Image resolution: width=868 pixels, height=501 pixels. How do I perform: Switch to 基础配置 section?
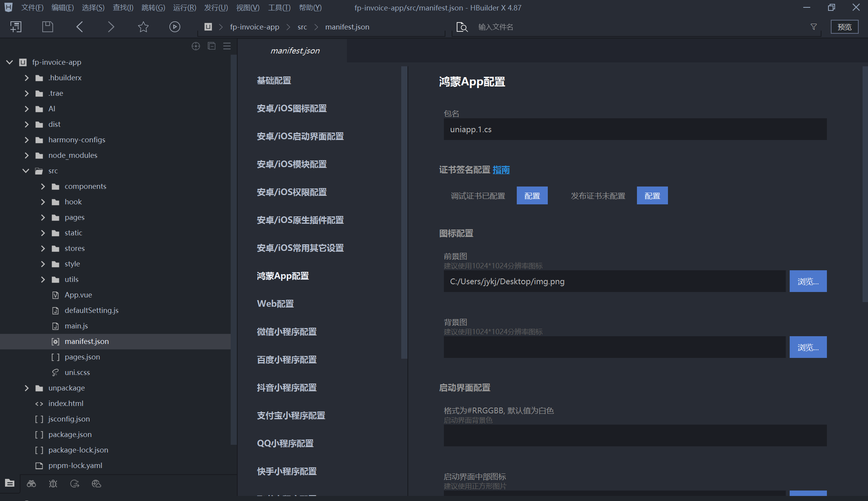(274, 80)
